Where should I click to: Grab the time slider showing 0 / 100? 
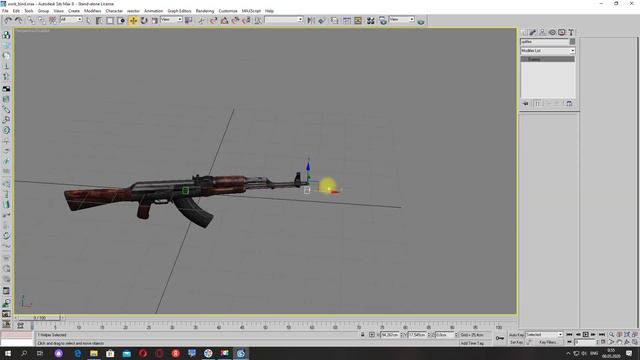(x=40, y=318)
